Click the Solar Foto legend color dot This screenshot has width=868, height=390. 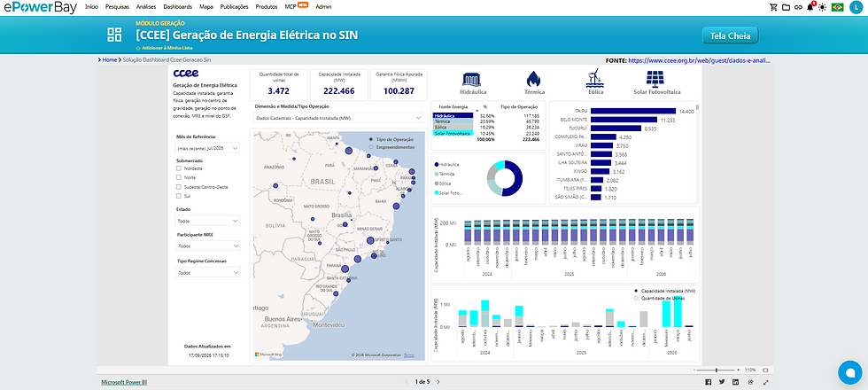click(437, 192)
